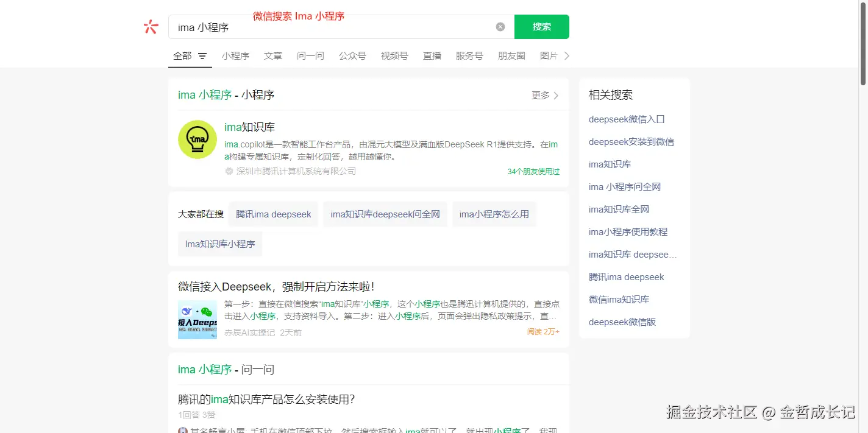Switch to the 视频号 tab
Image resolution: width=868 pixels, height=433 pixels.
[394, 55]
